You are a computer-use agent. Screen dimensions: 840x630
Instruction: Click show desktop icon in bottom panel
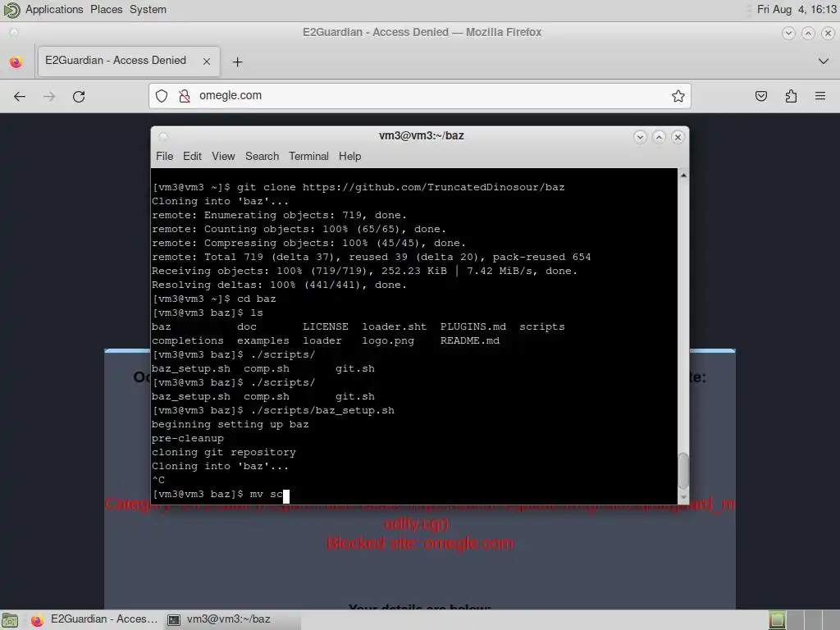(10, 620)
